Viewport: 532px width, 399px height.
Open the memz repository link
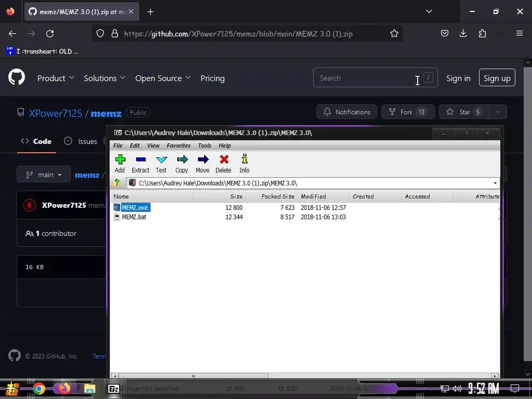pyautogui.click(x=106, y=113)
